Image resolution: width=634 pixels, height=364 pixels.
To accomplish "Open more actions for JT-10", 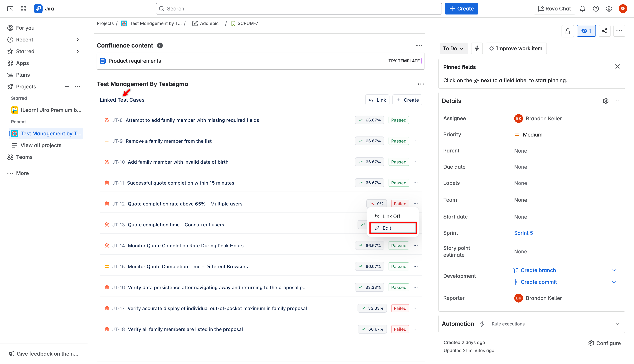I will (416, 162).
